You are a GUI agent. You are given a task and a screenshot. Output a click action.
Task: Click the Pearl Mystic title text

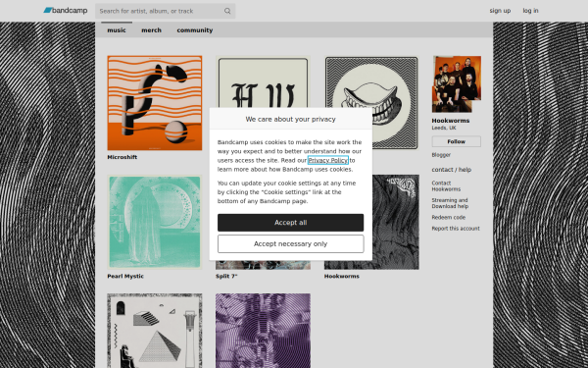click(x=125, y=276)
